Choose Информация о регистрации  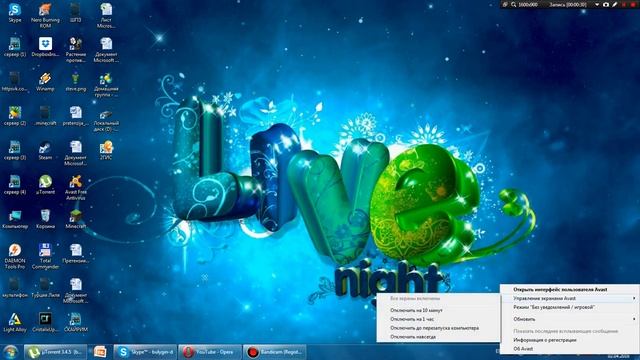(569, 340)
